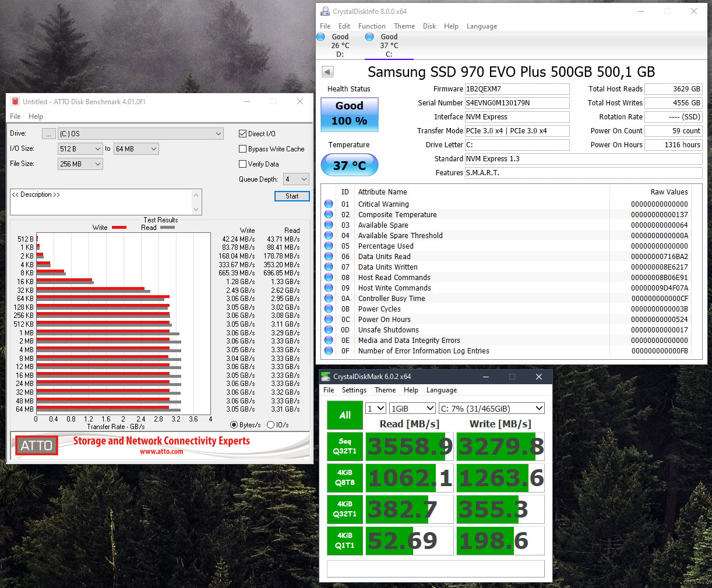Screen dimensions: 712x588
Task: Click the CrystalDiskMark title bar app icon
Action: (x=326, y=377)
